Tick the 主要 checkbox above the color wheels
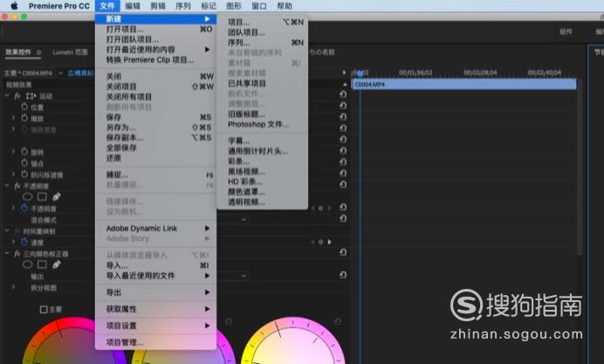The width and height of the screenshot is (604, 364). click(x=44, y=309)
